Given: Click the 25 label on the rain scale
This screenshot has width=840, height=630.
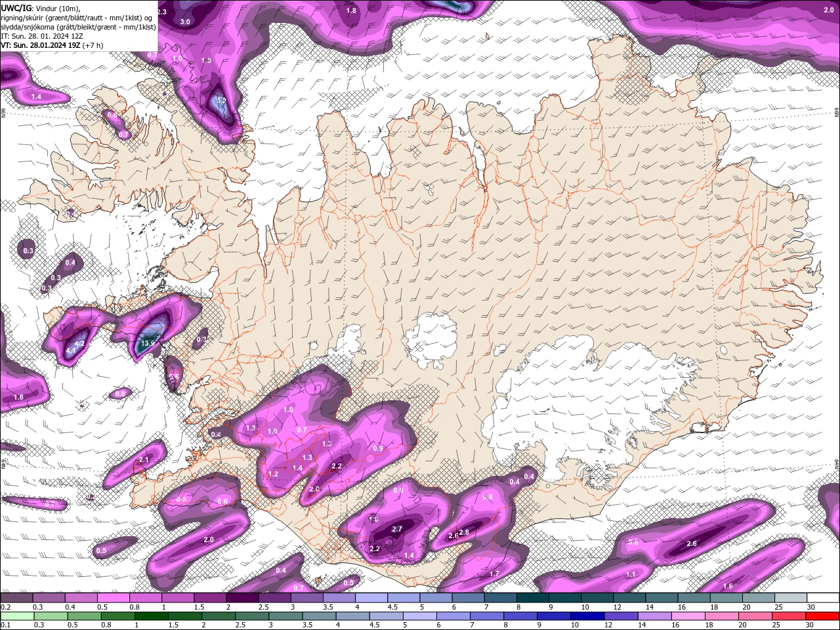Looking at the screenshot, I should [778, 625].
